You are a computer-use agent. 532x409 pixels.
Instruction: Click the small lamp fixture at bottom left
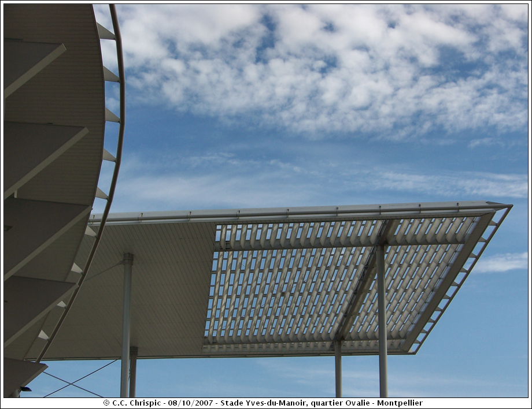[24, 389]
